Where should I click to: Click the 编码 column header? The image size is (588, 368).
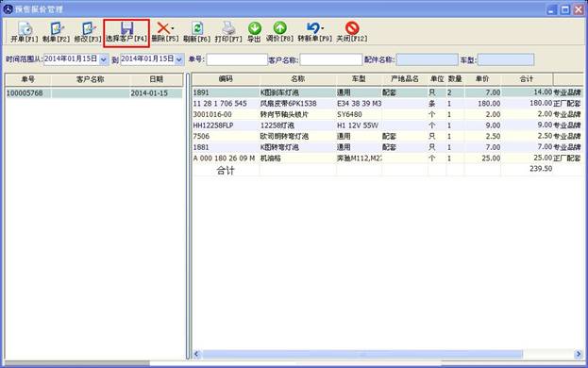pos(226,79)
